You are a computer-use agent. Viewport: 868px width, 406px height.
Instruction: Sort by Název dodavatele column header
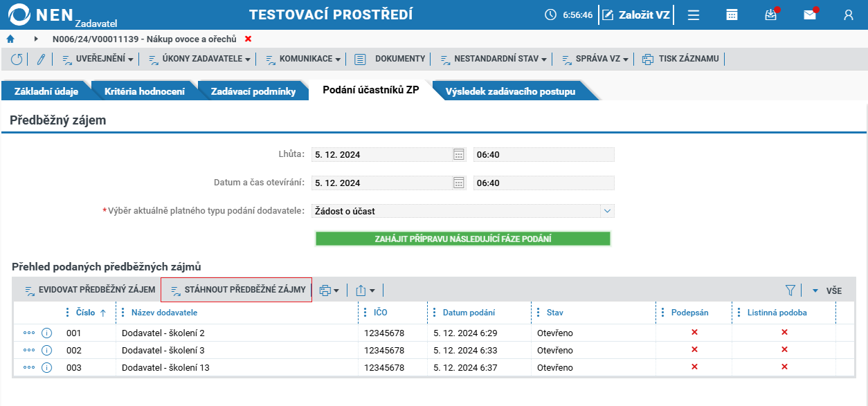(164, 313)
